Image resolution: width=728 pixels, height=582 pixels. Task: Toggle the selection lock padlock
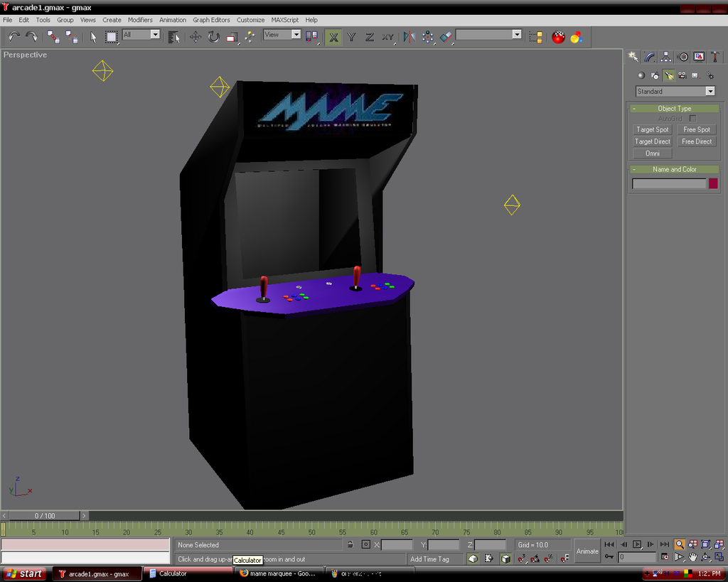click(x=350, y=544)
